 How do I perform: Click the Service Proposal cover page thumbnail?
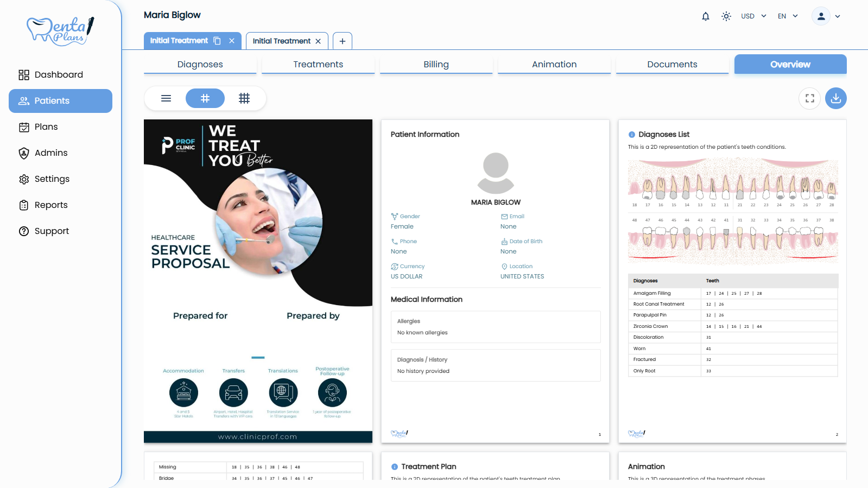pos(258,281)
